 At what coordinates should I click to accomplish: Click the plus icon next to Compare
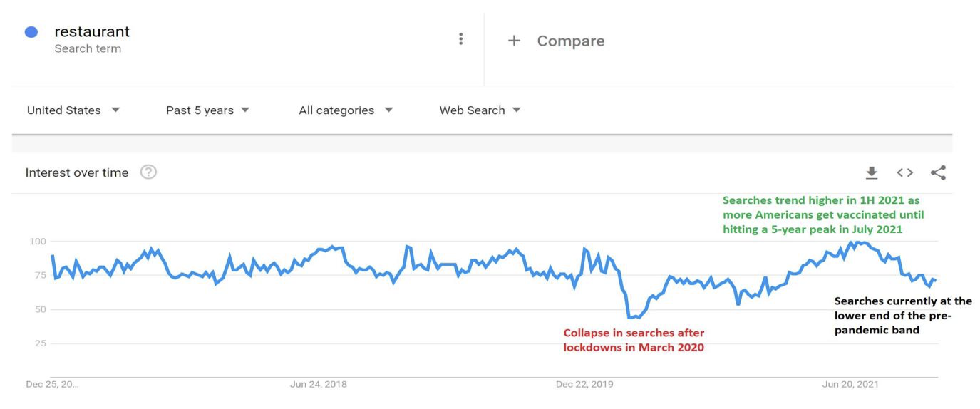click(x=513, y=41)
